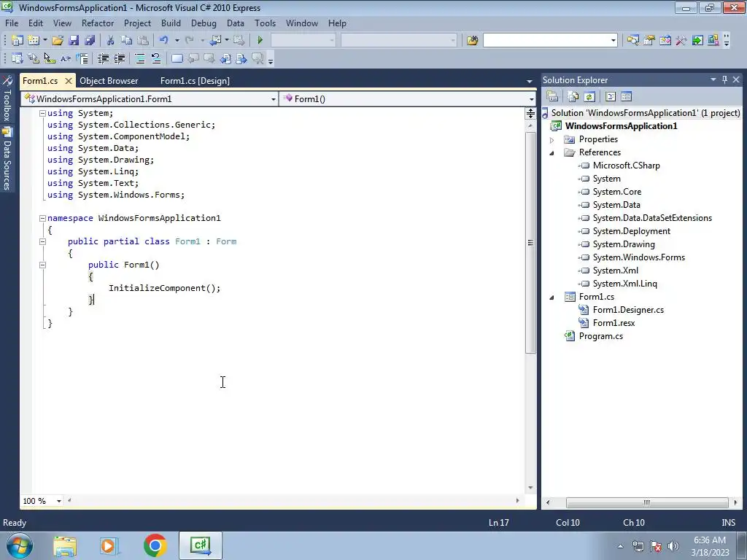Screen dimensions: 747x560
Task: Click Next Bookmark in Folder icon
Action: 241,58
